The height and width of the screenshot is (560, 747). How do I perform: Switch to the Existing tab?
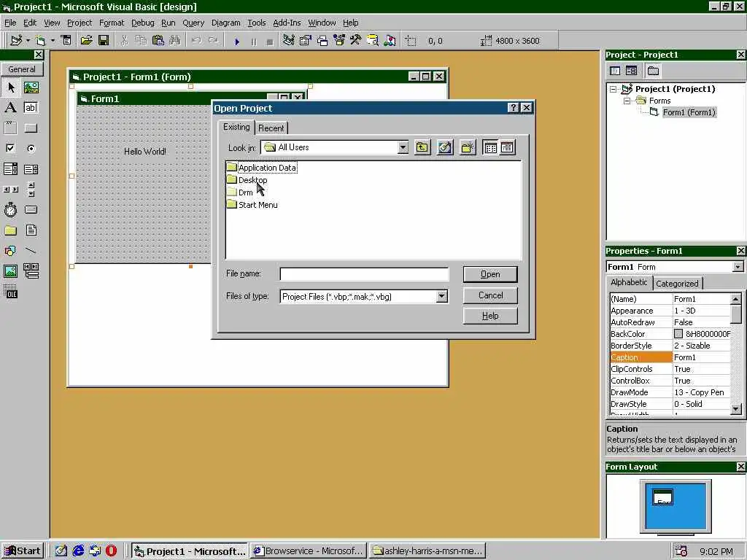click(236, 127)
